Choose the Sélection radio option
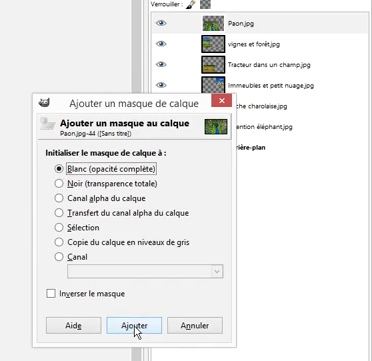The image size is (372, 361). pyautogui.click(x=59, y=227)
